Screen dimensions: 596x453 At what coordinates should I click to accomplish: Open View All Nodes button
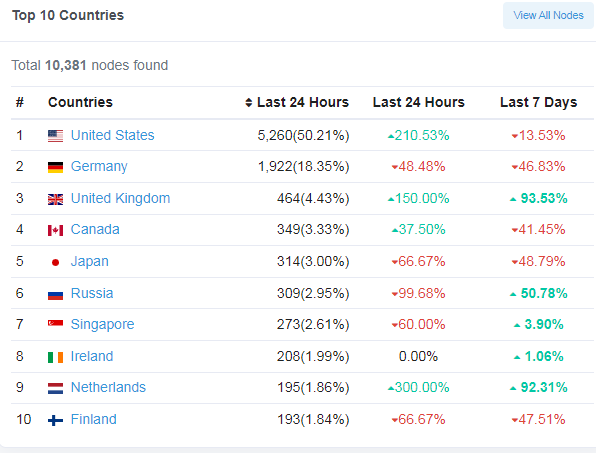click(x=548, y=15)
